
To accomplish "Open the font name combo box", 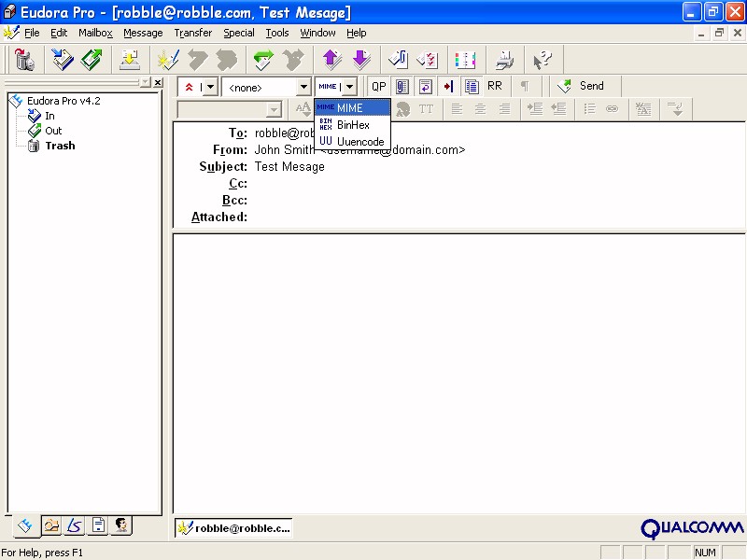I will [x=230, y=109].
